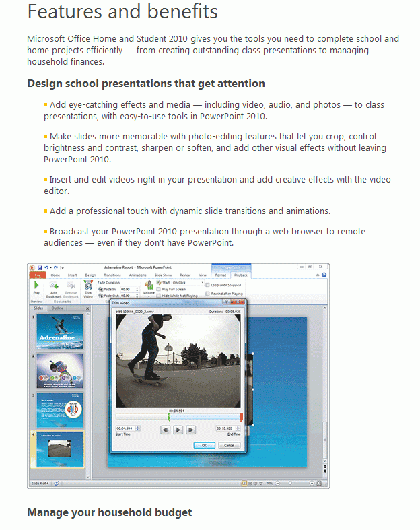
Task: Adjust Start Time spinner in Trim Video
Action: click(x=137, y=428)
